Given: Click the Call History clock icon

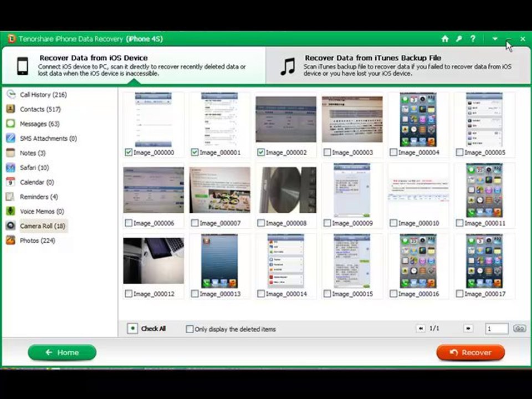Looking at the screenshot, I should pyautogui.click(x=11, y=94).
